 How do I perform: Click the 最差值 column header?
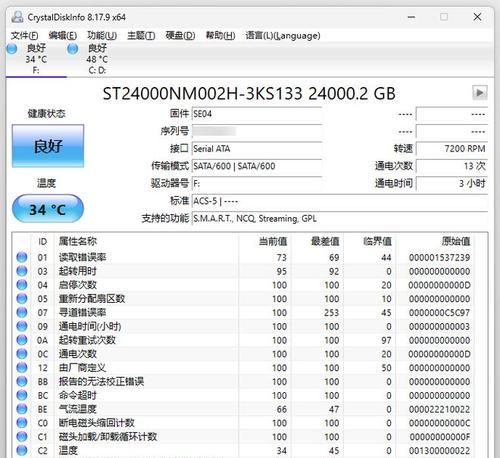pos(325,241)
